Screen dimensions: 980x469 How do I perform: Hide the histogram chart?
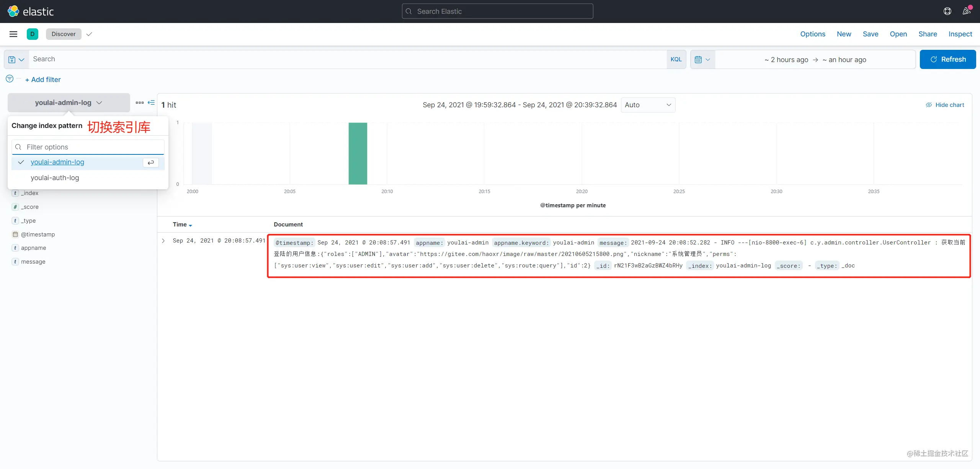[945, 105]
